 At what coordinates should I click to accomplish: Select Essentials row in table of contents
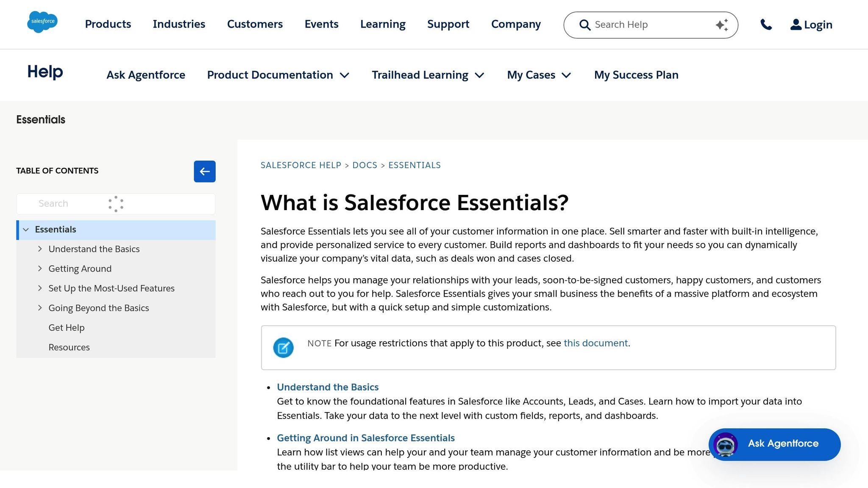tap(116, 230)
